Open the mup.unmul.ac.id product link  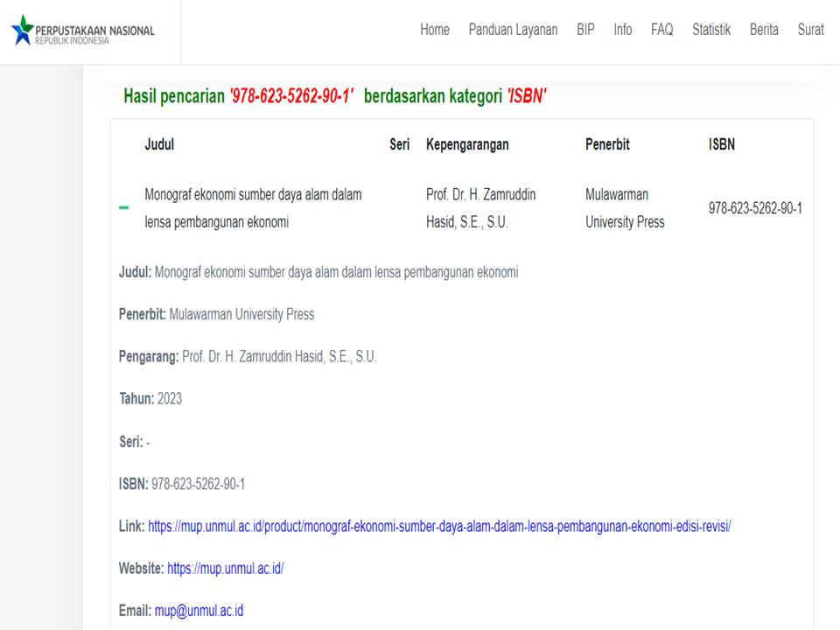click(x=439, y=526)
